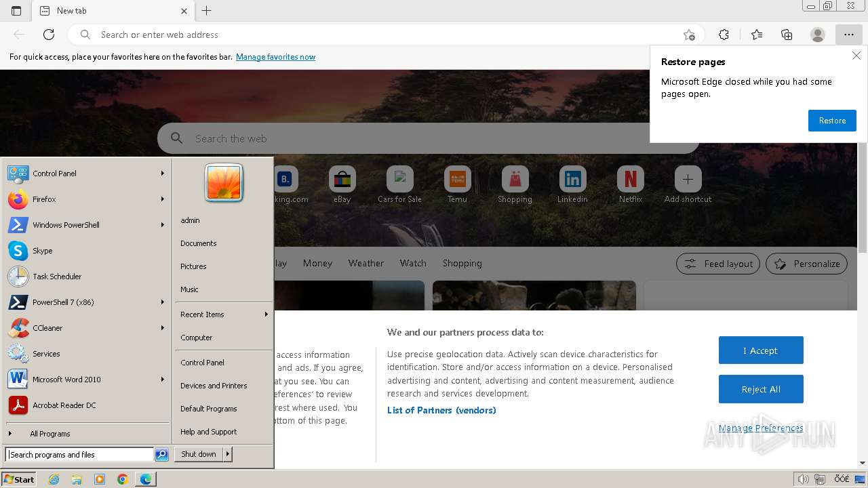Open Manage Preferences link
This screenshot has width=868, height=488.
(x=761, y=428)
